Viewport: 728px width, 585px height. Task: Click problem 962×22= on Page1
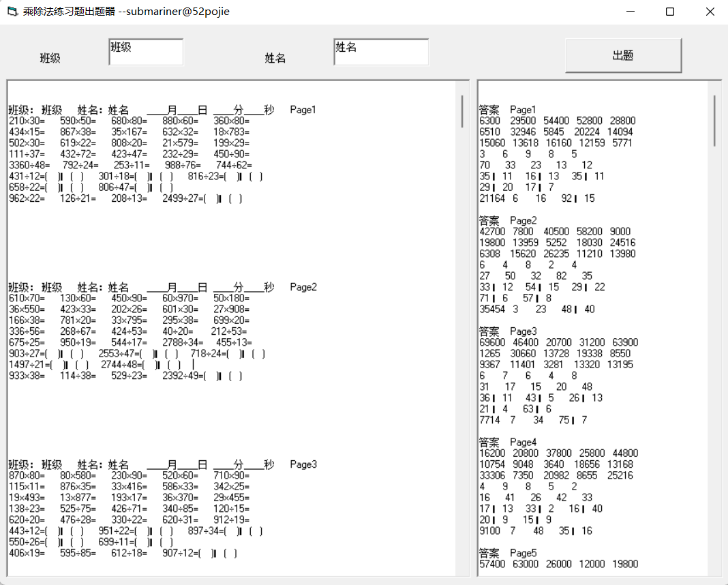pos(27,198)
